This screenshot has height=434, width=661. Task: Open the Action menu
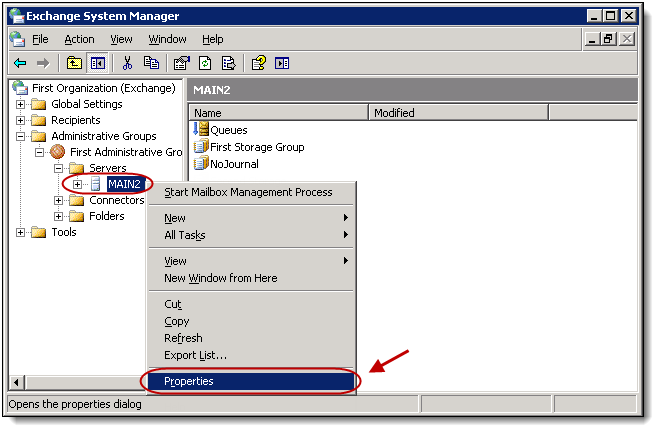(79, 39)
